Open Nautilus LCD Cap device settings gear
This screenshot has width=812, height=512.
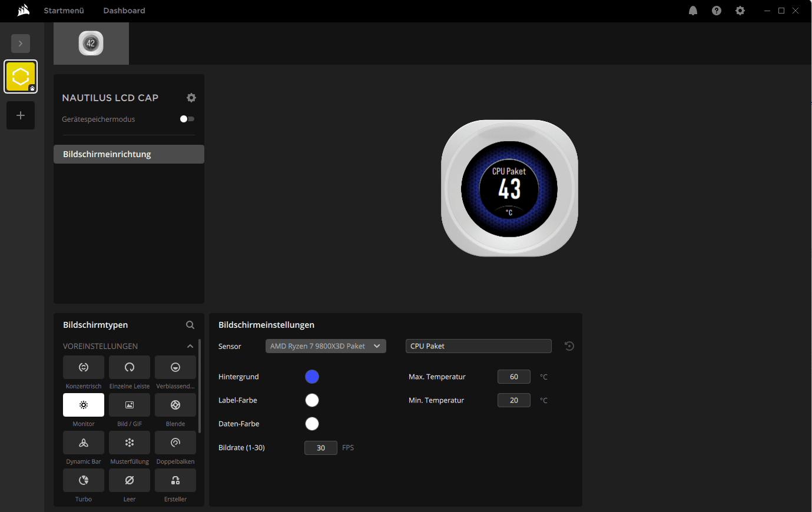coord(191,98)
